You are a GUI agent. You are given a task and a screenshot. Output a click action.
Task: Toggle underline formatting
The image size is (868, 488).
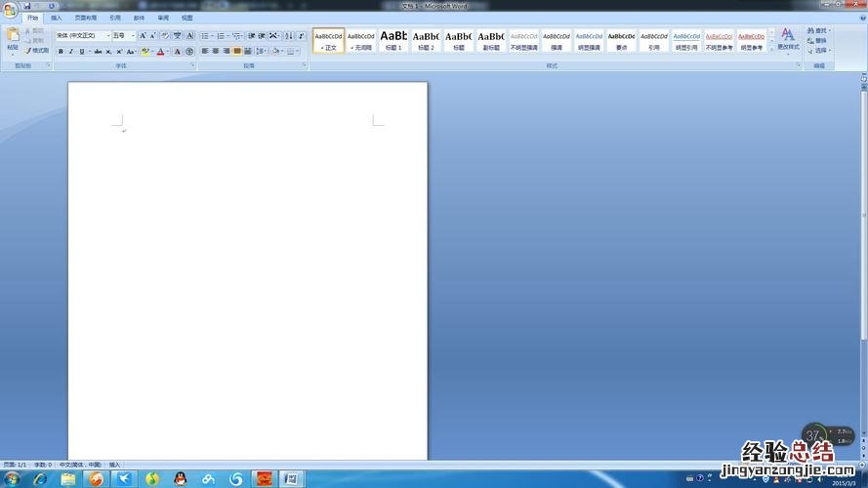(82, 52)
